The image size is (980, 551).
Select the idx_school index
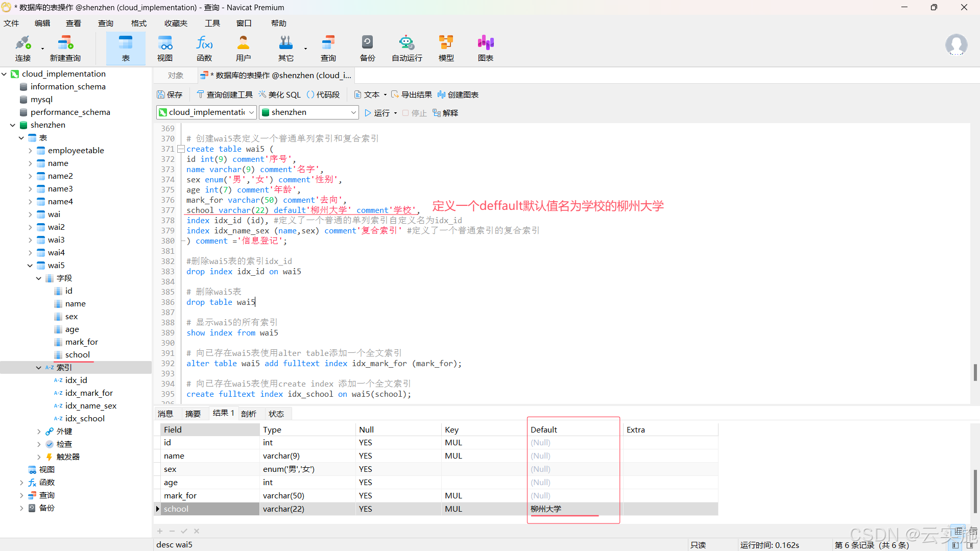pos(85,419)
